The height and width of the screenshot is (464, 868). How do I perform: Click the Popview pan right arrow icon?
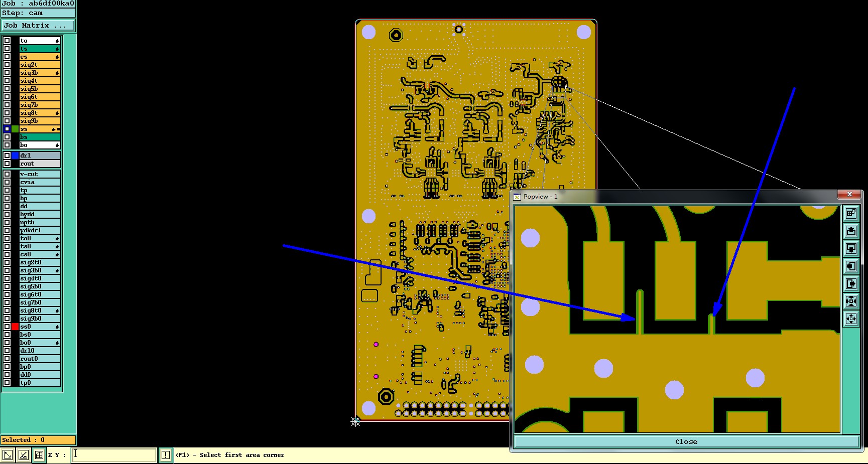point(851,283)
